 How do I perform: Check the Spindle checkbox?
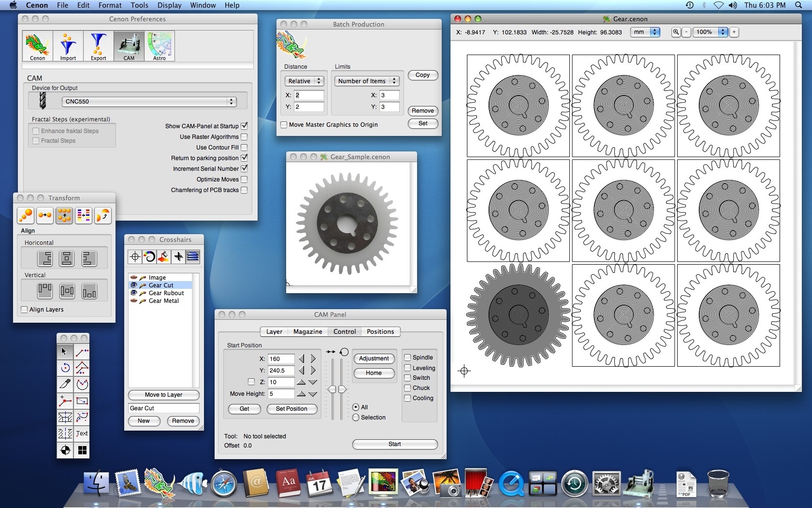(407, 358)
